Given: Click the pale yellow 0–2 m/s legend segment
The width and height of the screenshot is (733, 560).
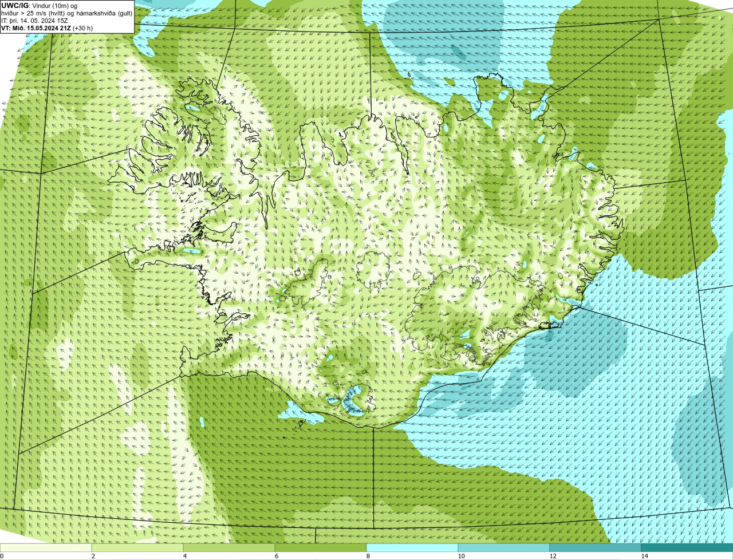Looking at the screenshot, I should tap(46, 547).
